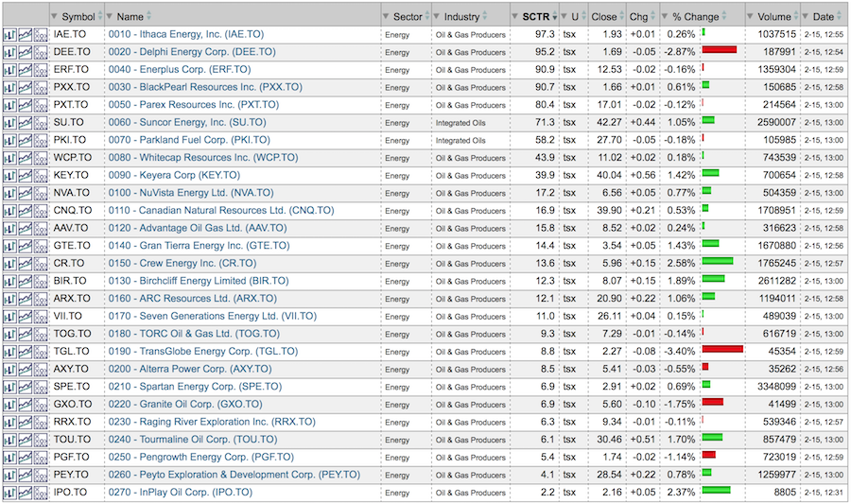Image resolution: width=851 pixels, height=504 pixels.
Task: Select the +0.56 change value
Action: tap(643, 175)
